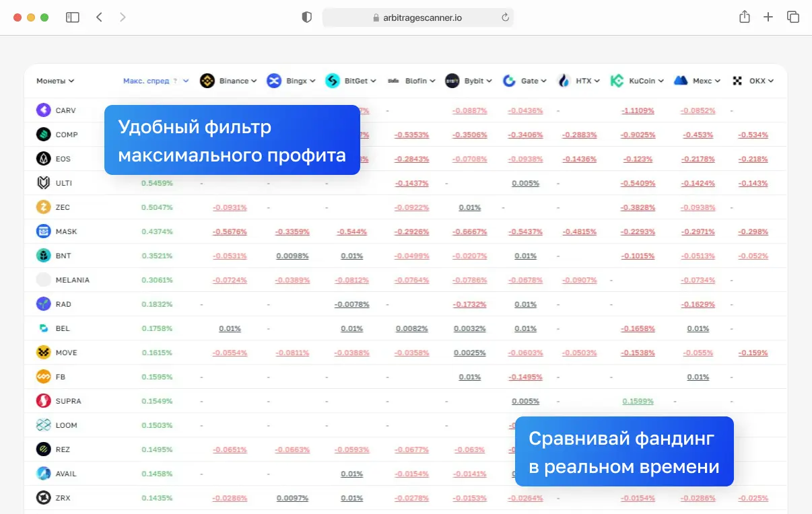The height and width of the screenshot is (514, 812).
Task: Click the AVAIL coin name
Action: (66, 474)
